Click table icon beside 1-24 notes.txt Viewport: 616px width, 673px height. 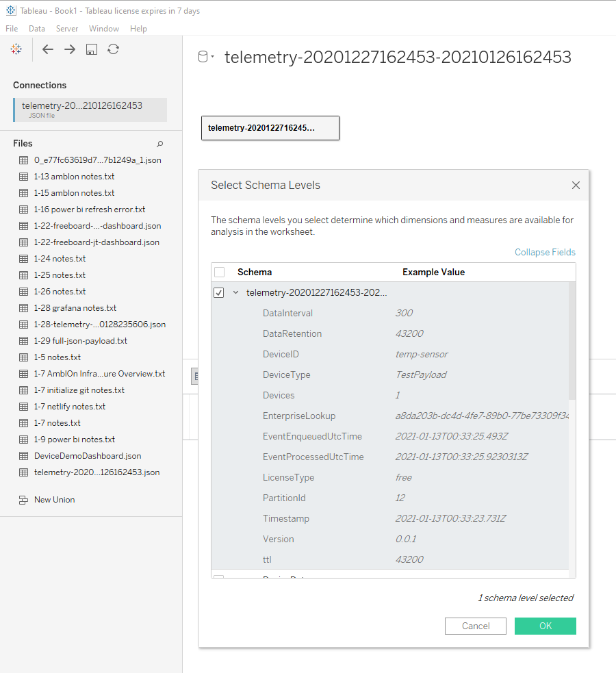(23, 259)
